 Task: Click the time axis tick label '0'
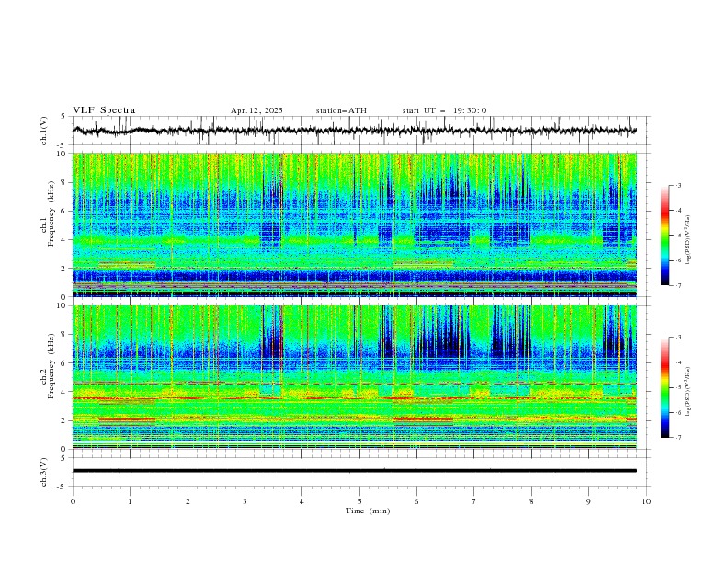tap(73, 501)
